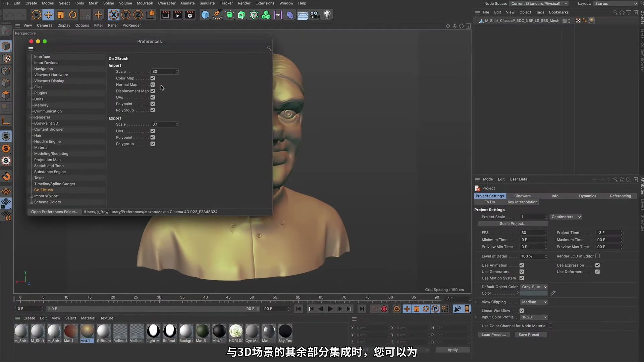The width and height of the screenshot is (644, 362).
Task: Add a Light using the bulb icon
Action: (x=326, y=15)
